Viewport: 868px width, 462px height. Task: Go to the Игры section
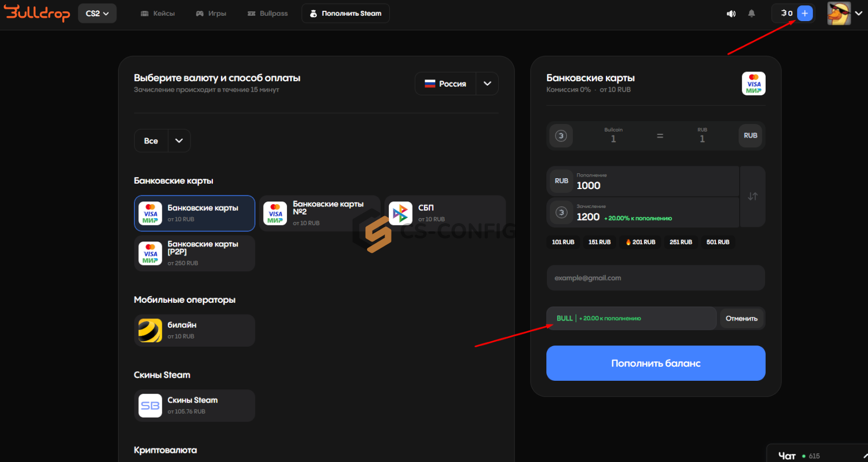[211, 14]
